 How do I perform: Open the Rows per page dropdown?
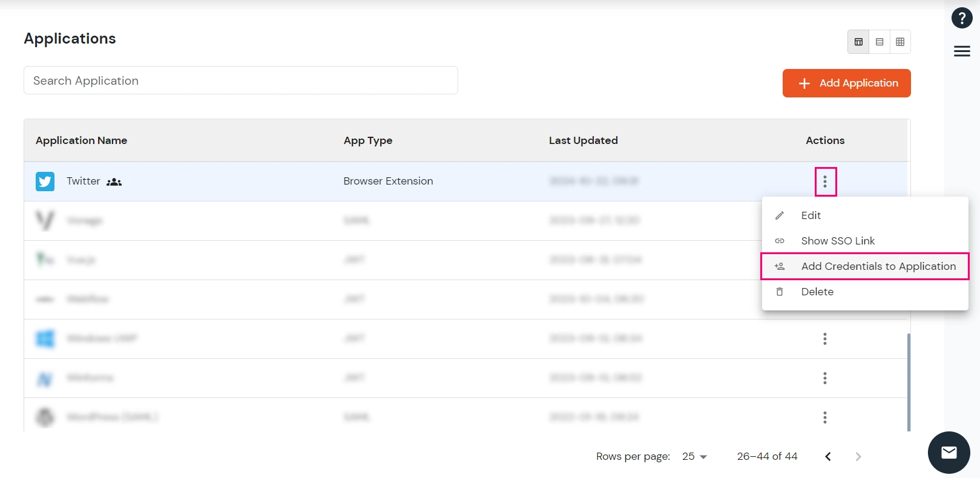694,457
